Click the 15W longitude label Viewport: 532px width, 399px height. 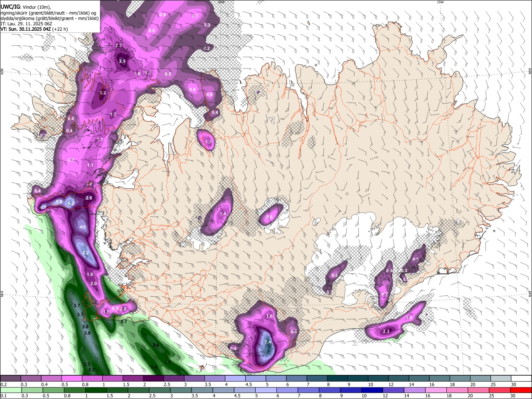[x=440, y=2]
